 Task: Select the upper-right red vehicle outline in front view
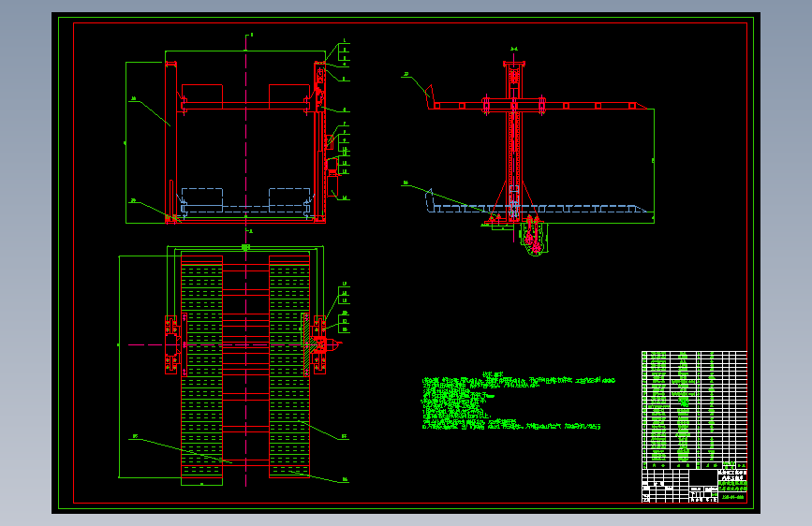tap(289, 96)
